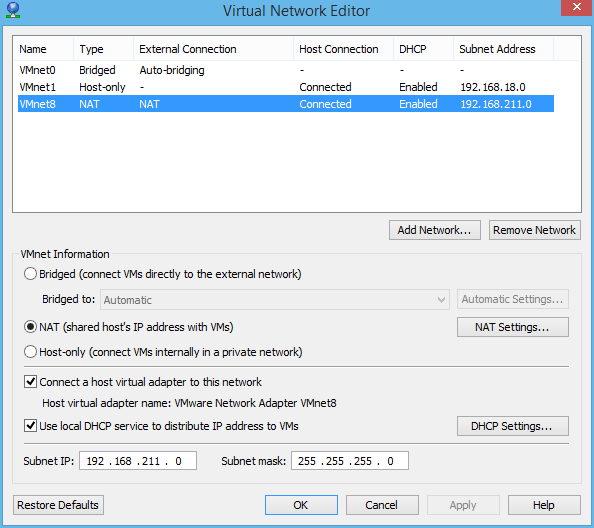Click the Virtual Network Editor title bar icon
Screen dimensions: 594x528
pyautogui.click(x=13, y=10)
